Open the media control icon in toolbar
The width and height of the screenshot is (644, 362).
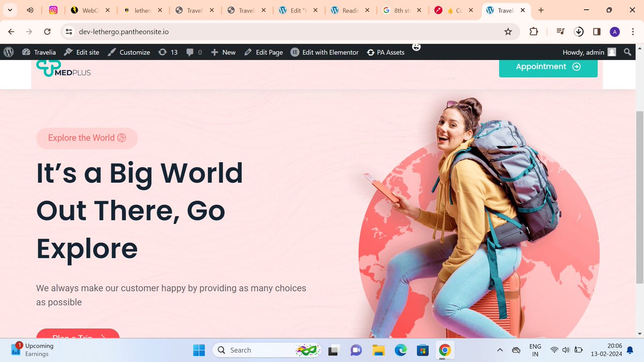[x=560, y=32]
